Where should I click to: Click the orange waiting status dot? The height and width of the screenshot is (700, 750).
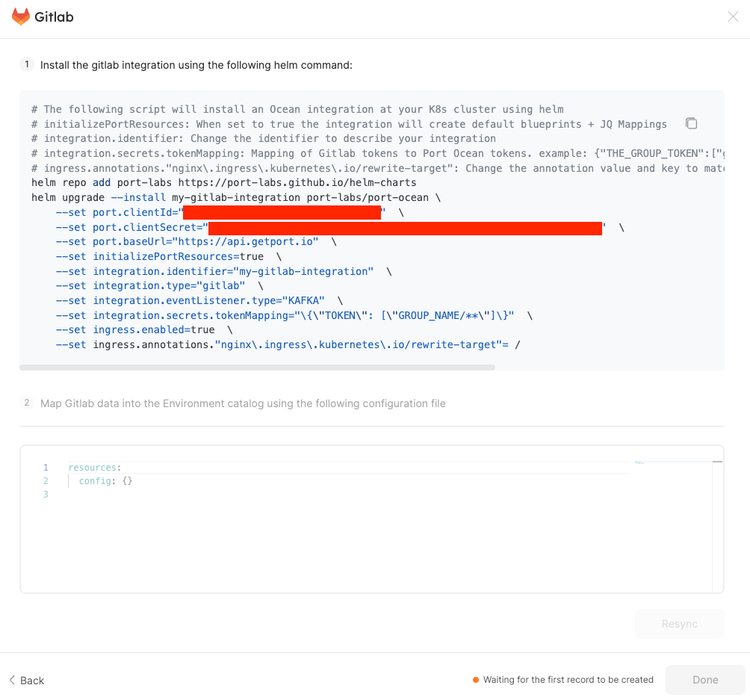(476, 680)
